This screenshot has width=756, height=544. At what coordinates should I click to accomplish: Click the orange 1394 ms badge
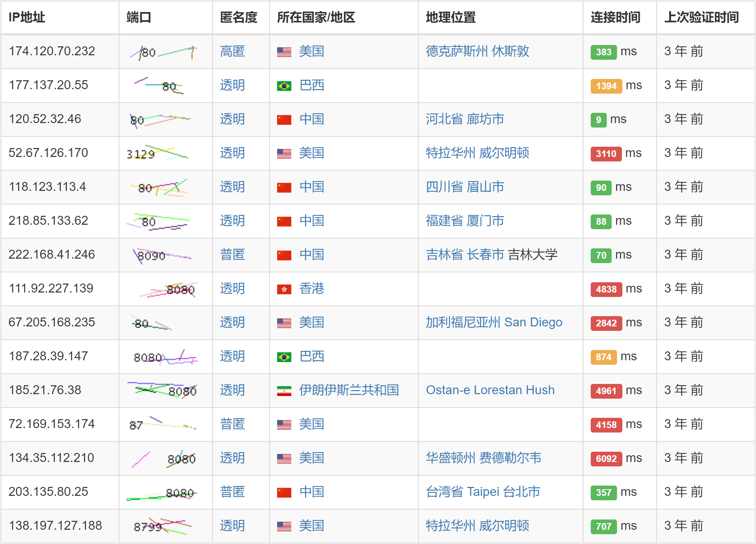point(606,86)
